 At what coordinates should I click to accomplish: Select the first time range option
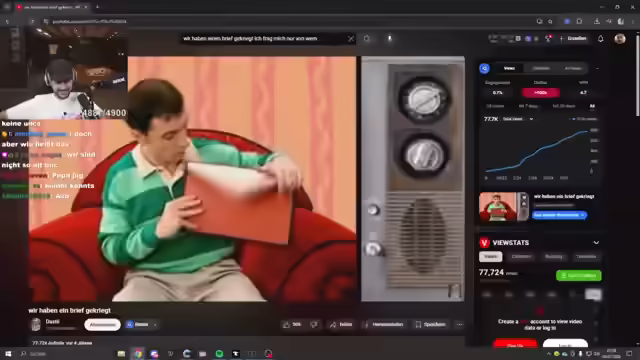[495, 106]
